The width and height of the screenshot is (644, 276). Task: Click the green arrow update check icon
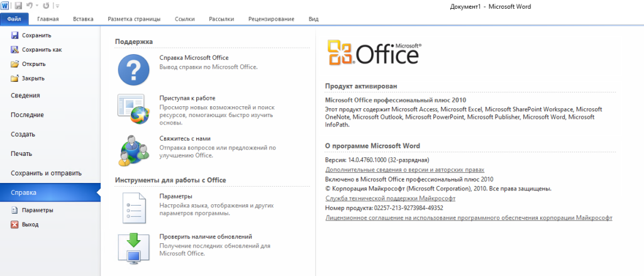pyautogui.click(x=133, y=249)
